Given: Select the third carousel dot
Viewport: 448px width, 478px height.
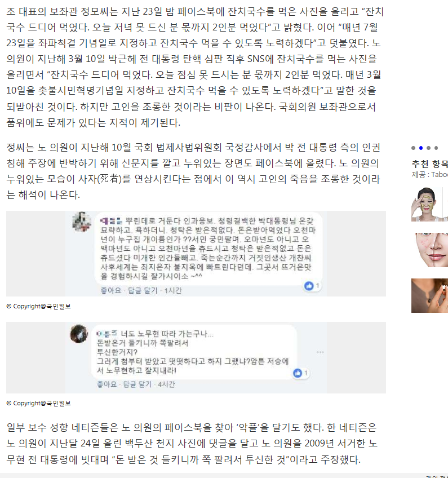Looking at the screenshot, I should (x=428, y=148).
